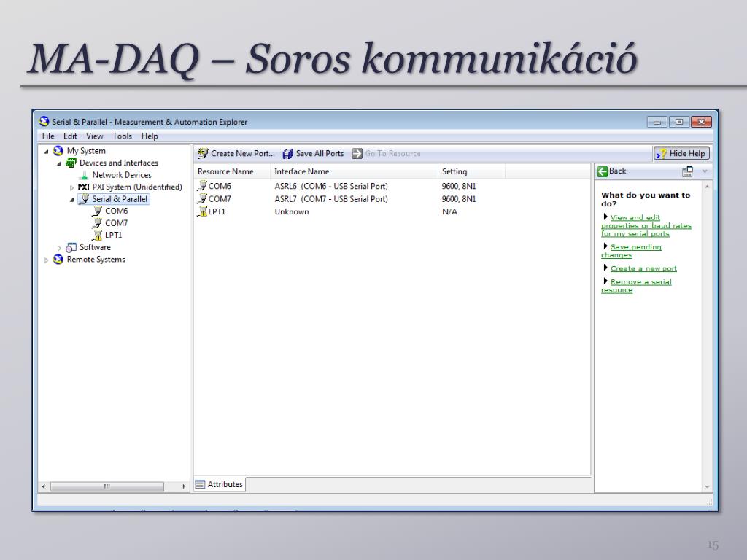Open the 'Remove a serial resource' help link
Image resolution: width=747 pixels, height=560 pixels.
(x=636, y=286)
